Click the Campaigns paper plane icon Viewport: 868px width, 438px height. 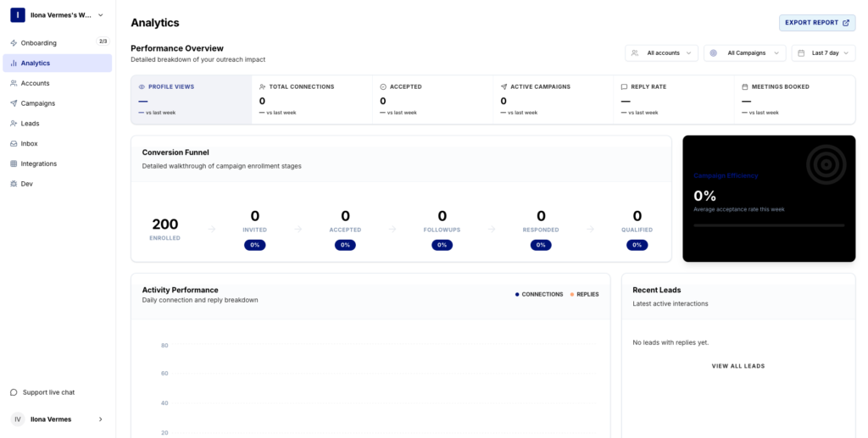pyautogui.click(x=14, y=103)
